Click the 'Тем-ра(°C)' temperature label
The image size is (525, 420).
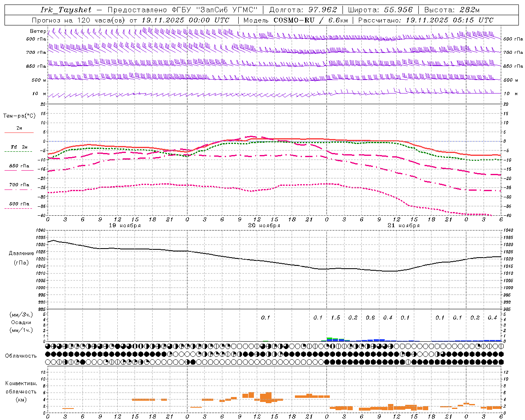19,116
